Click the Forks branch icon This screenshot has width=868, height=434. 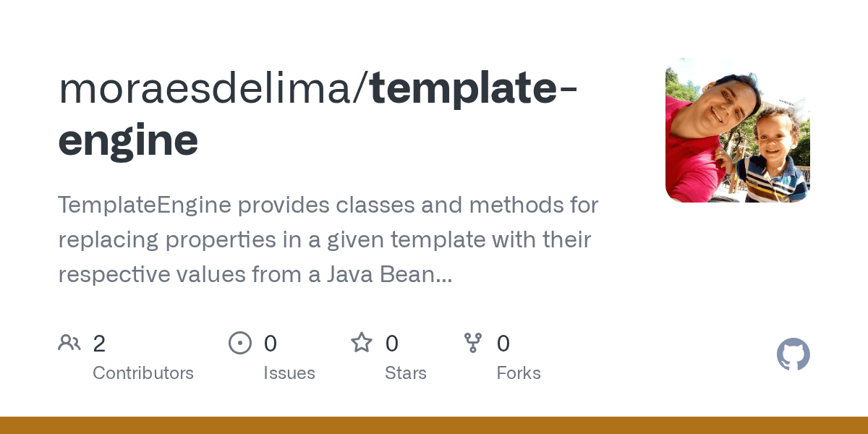[x=473, y=342]
